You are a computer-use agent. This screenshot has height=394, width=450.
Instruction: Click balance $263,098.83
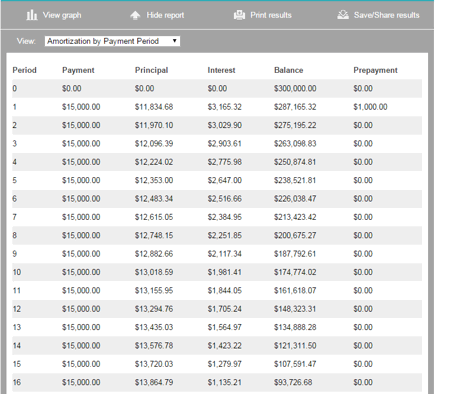[295, 143]
